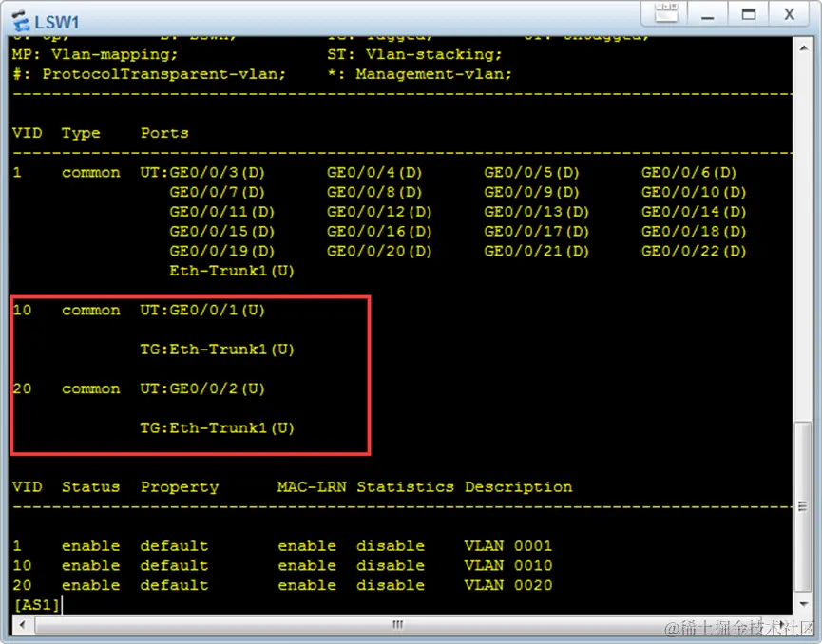Viewport: 822px width, 644px height.
Task: Click the 'GE0/0/15(D)' port entry
Action: (221, 232)
